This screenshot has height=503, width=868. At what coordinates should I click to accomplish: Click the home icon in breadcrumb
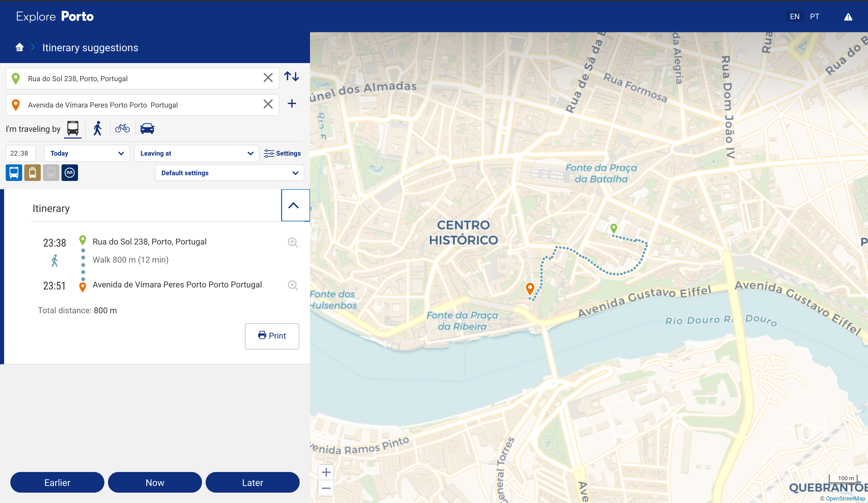[x=20, y=47]
